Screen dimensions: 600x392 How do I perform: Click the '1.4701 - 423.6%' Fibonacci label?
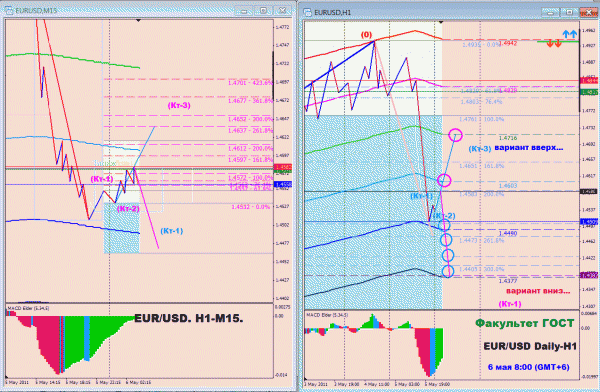pos(250,82)
